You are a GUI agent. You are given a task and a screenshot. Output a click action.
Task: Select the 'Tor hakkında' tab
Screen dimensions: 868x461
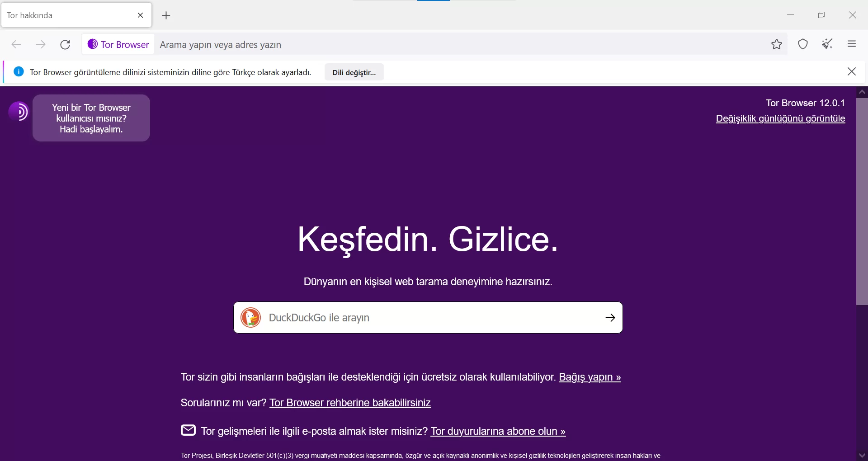(76, 15)
